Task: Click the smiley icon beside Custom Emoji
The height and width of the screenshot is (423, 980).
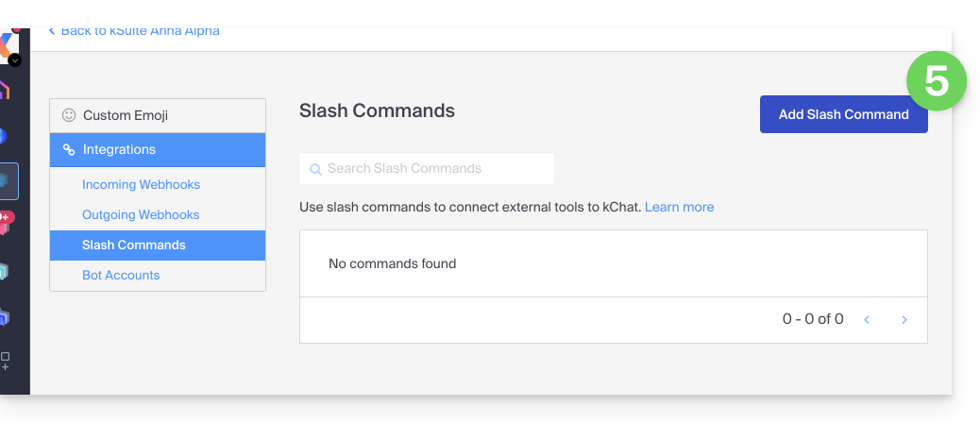Action: pos(69,115)
